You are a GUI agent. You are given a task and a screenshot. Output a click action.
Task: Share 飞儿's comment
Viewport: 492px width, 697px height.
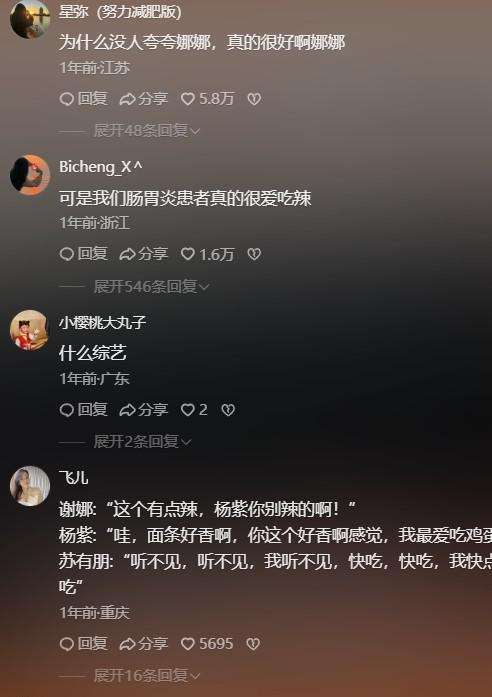click(x=144, y=644)
